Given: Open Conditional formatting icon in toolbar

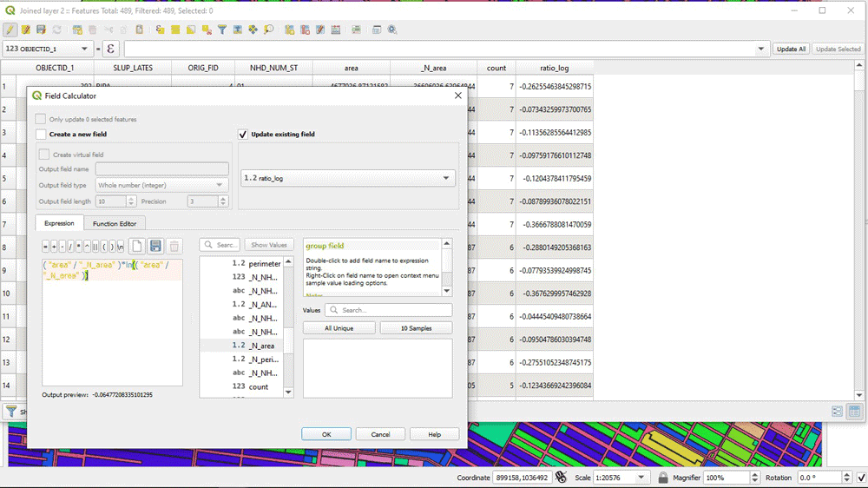Looking at the screenshot, I should (x=357, y=30).
